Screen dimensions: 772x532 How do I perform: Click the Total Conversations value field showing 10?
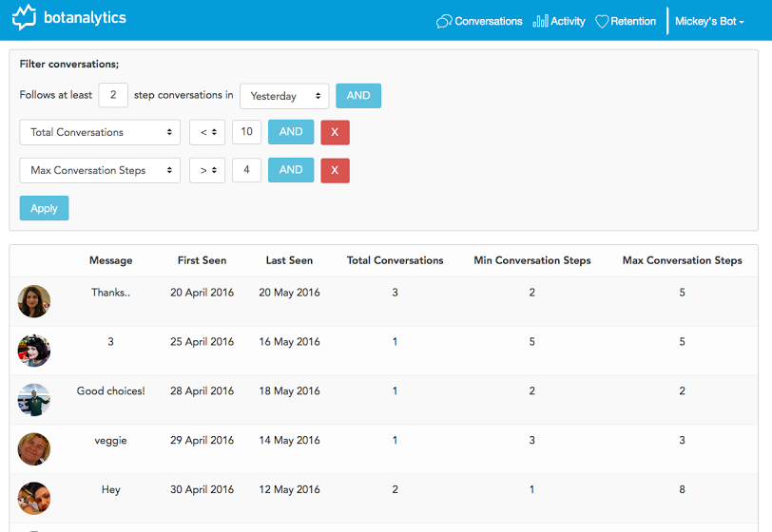click(246, 132)
